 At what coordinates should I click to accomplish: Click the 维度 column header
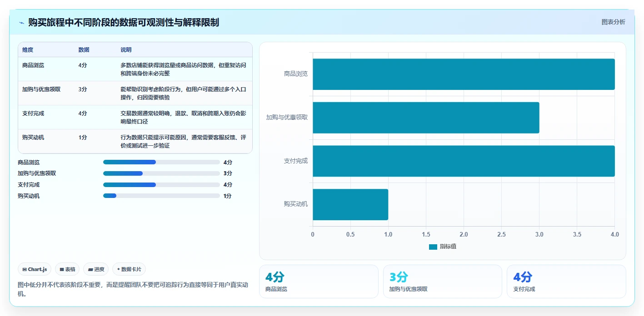(28, 50)
